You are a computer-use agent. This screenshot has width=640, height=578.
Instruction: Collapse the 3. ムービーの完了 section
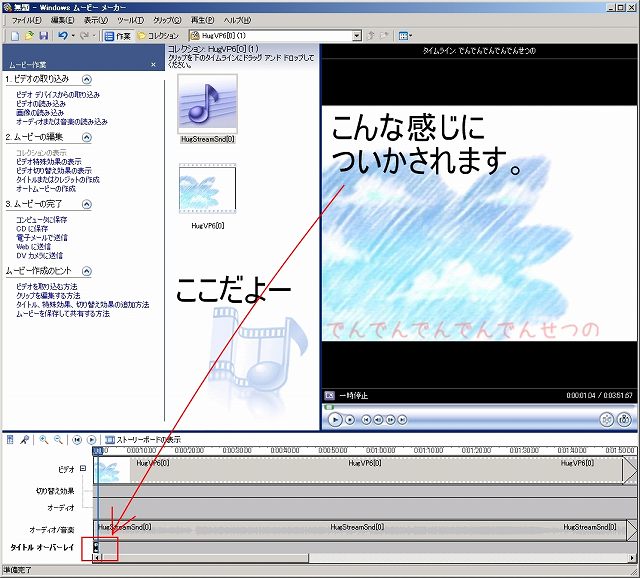coord(87,204)
